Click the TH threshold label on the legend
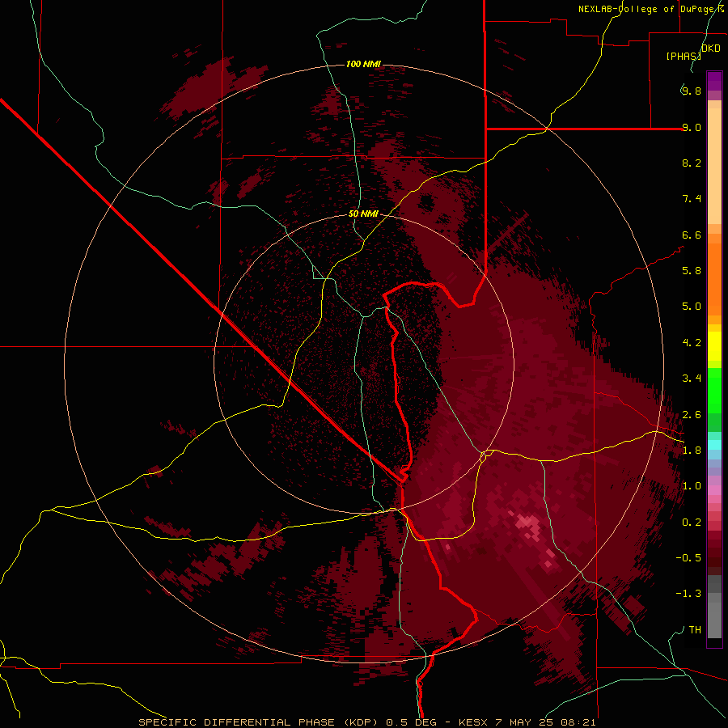This screenshot has height=728, width=728. pos(695,630)
